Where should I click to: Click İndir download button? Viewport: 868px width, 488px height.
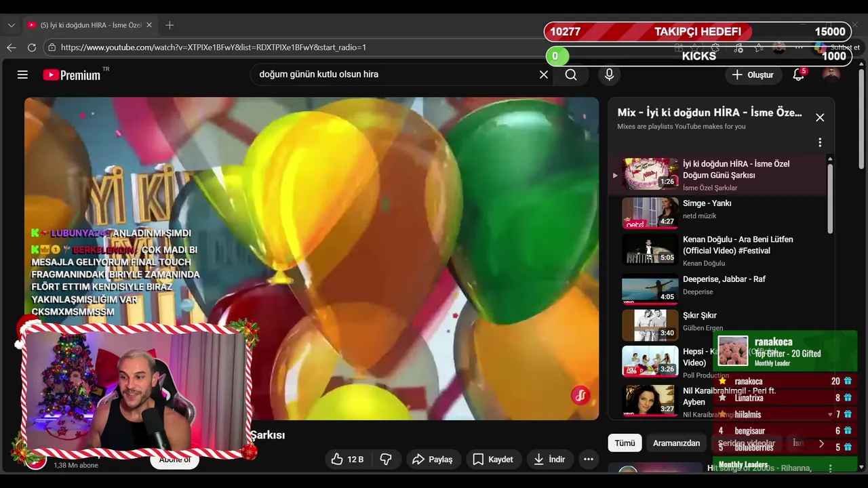coord(549,459)
